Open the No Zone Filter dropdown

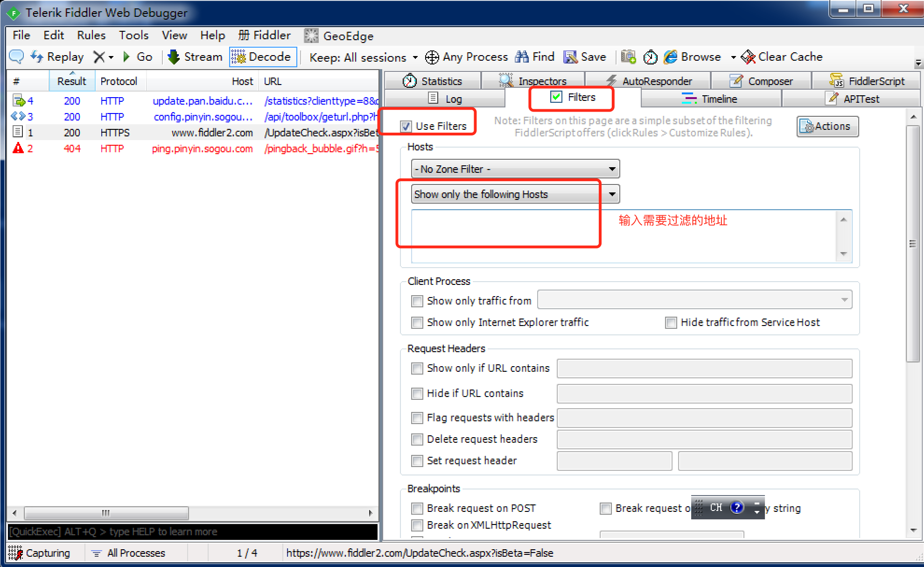pos(515,169)
